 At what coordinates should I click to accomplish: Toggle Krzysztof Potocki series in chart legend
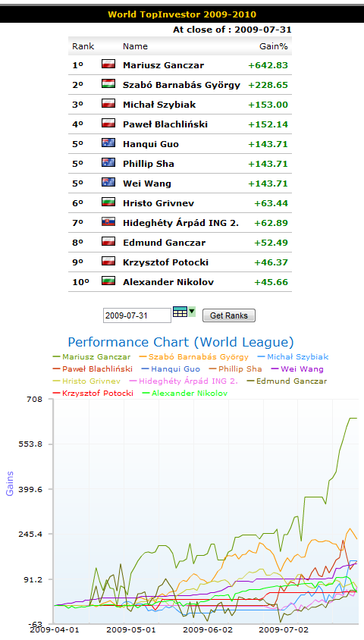[x=93, y=394]
